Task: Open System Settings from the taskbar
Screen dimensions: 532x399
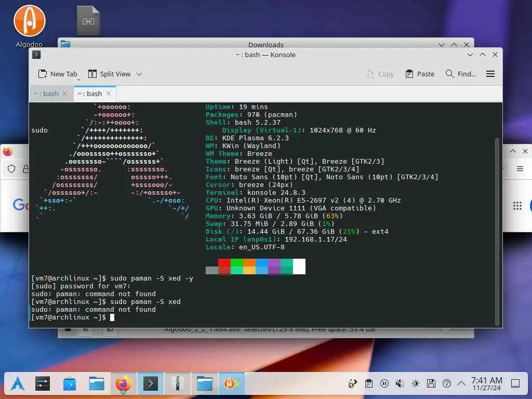Action: point(43,384)
